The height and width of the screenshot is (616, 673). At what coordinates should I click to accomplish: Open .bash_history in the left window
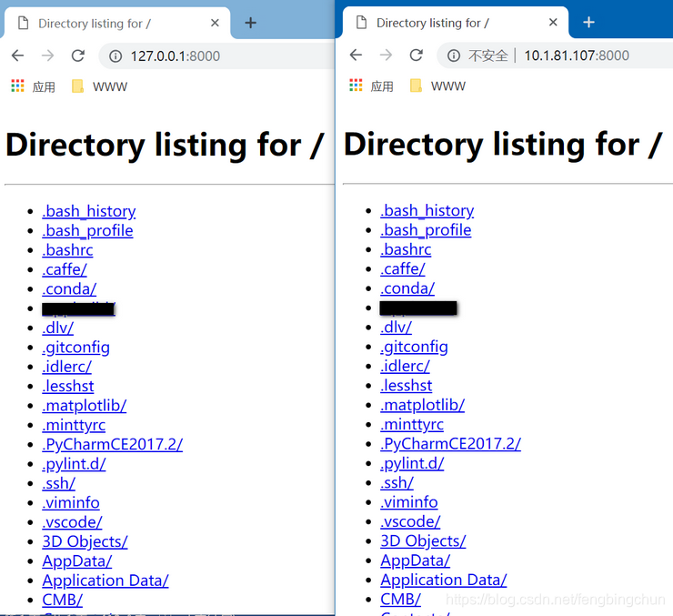(x=89, y=211)
